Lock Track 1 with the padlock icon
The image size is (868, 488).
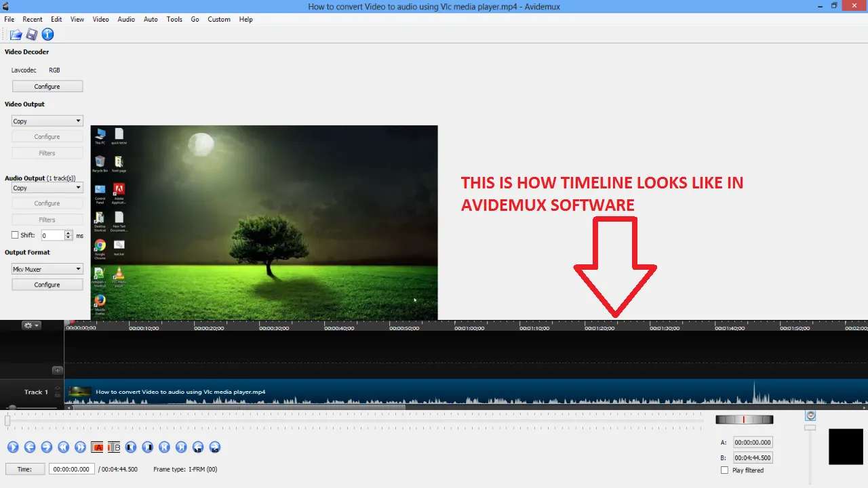[x=58, y=394]
